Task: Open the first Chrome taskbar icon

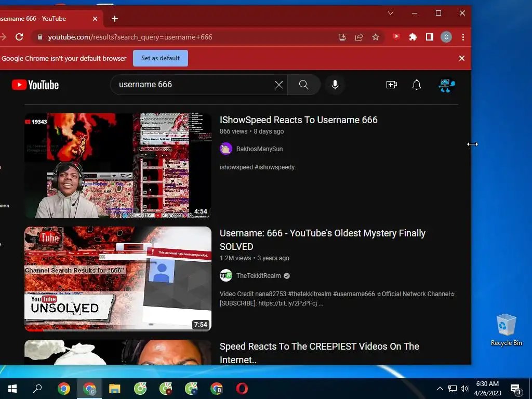Action: [x=64, y=389]
